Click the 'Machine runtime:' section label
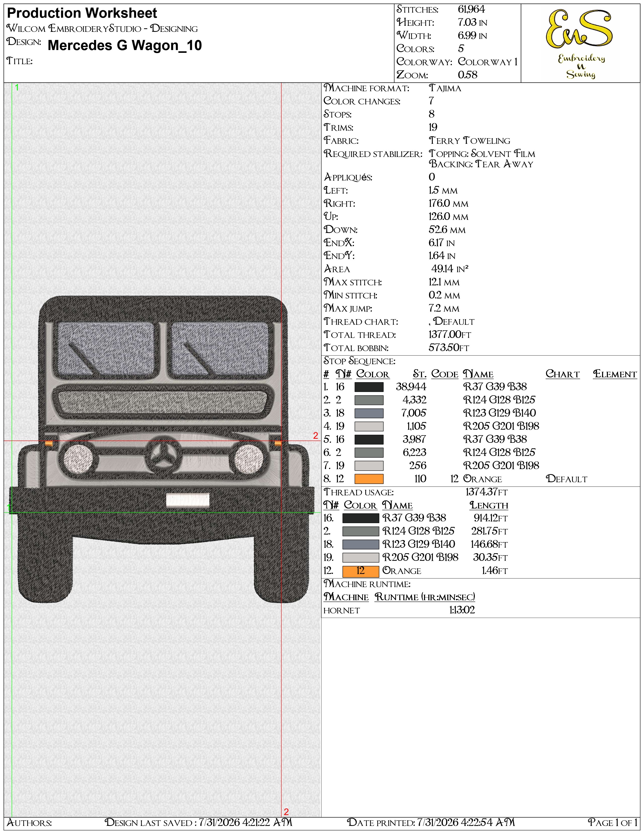This screenshot has height=834, width=644. click(x=367, y=584)
